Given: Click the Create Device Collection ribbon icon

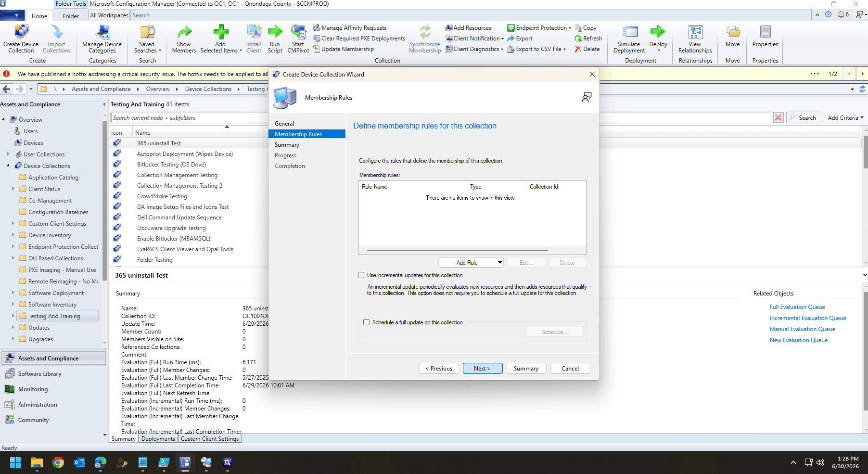Looking at the screenshot, I should [x=21, y=38].
